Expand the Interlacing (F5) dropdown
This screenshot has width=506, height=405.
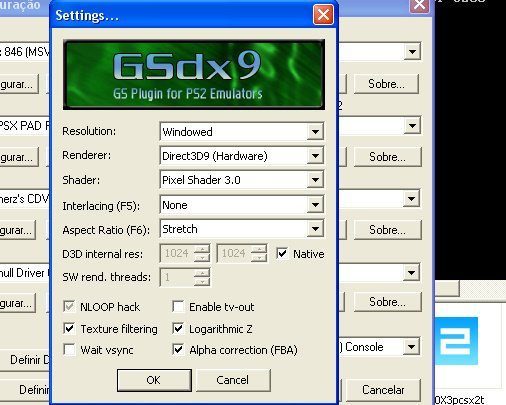point(242,205)
